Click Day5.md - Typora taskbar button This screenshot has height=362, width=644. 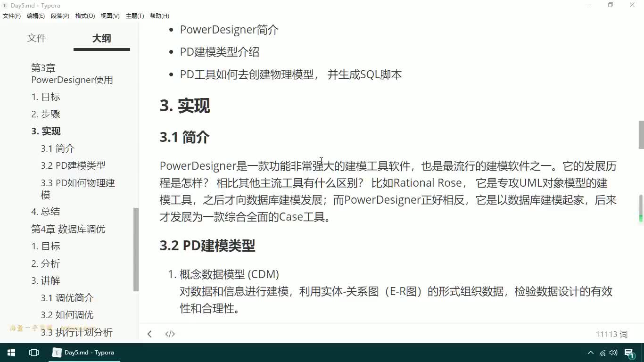point(84,353)
